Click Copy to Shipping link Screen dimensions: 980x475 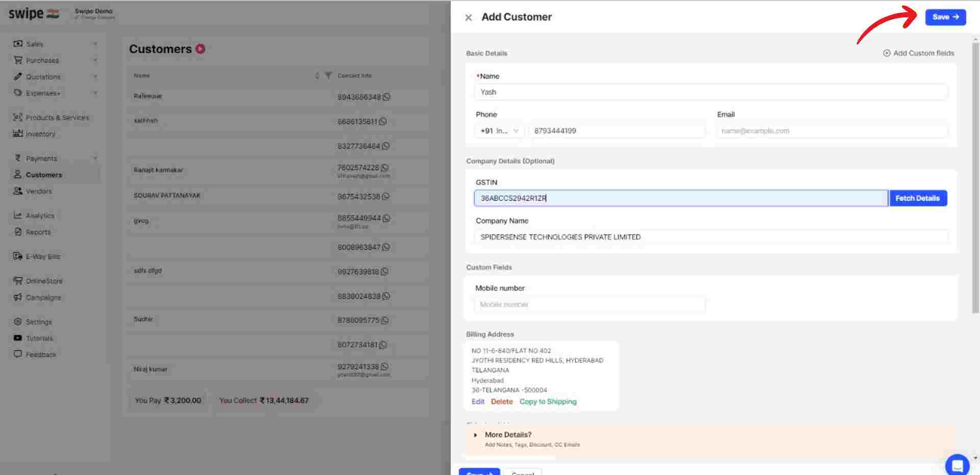click(x=548, y=401)
